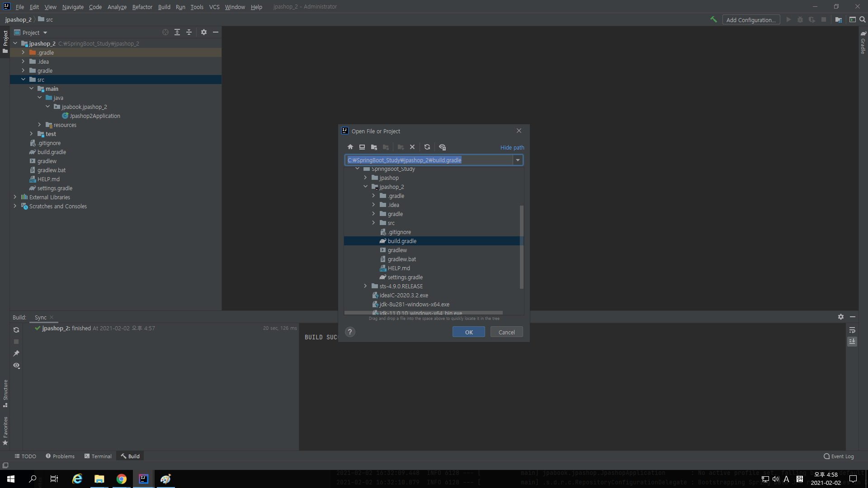Toggle the eye view options in Build panel

(16, 366)
